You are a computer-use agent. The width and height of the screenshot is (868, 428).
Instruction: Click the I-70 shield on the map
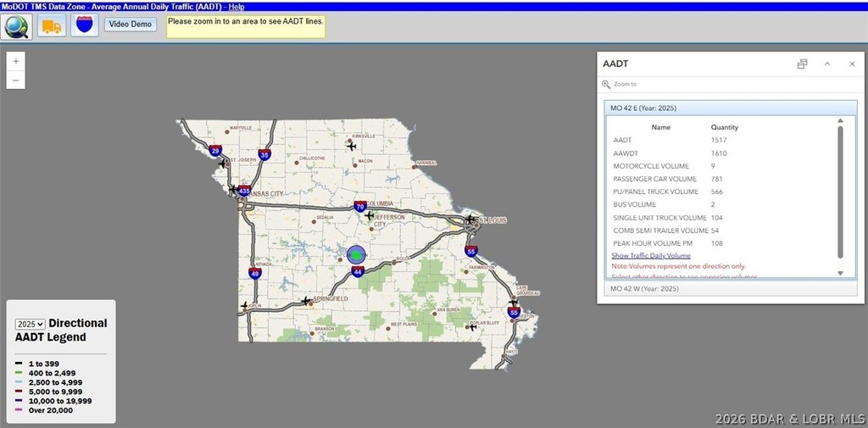(x=360, y=206)
